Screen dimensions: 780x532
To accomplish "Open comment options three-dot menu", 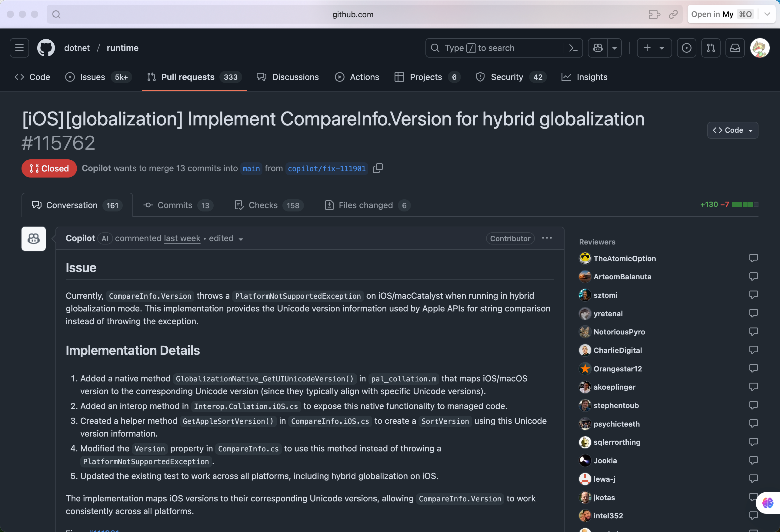I will (547, 238).
